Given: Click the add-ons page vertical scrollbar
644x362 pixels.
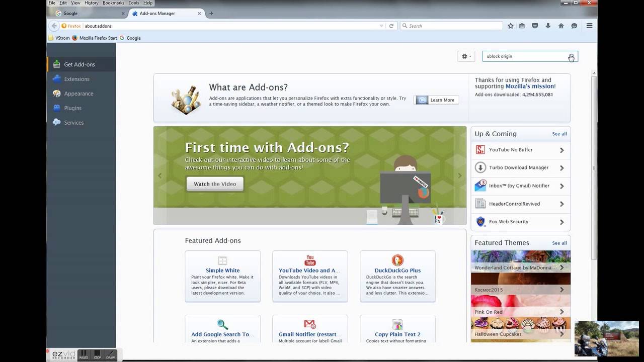Looking at the screenshot, I should pos(594,168).
